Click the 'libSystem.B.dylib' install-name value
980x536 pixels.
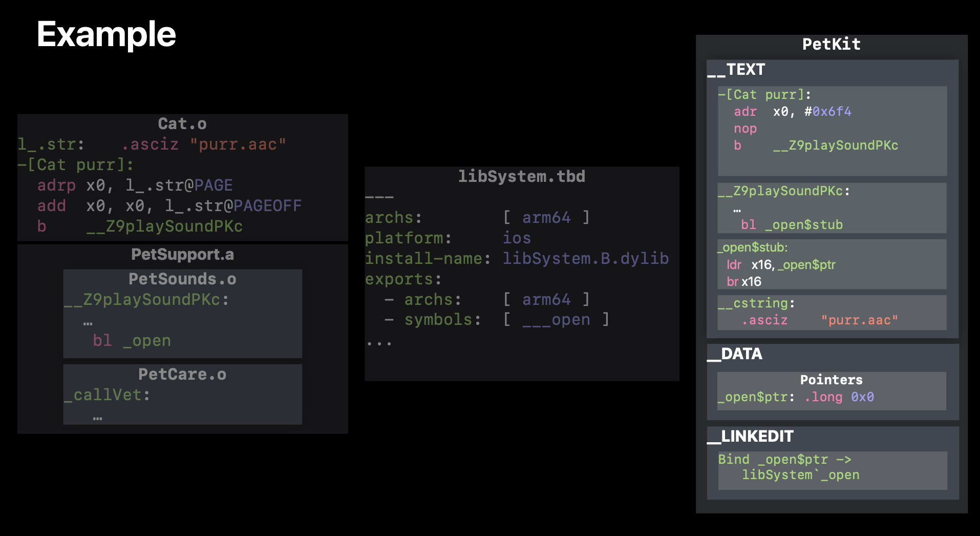[586, 258]
